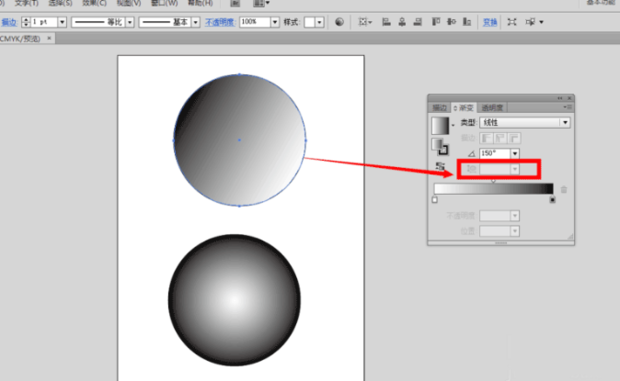Open the stroke weight 1 pt dropdown
This screenshot has height=381, width=620.
pyautogui.click(x=62, y=22)
